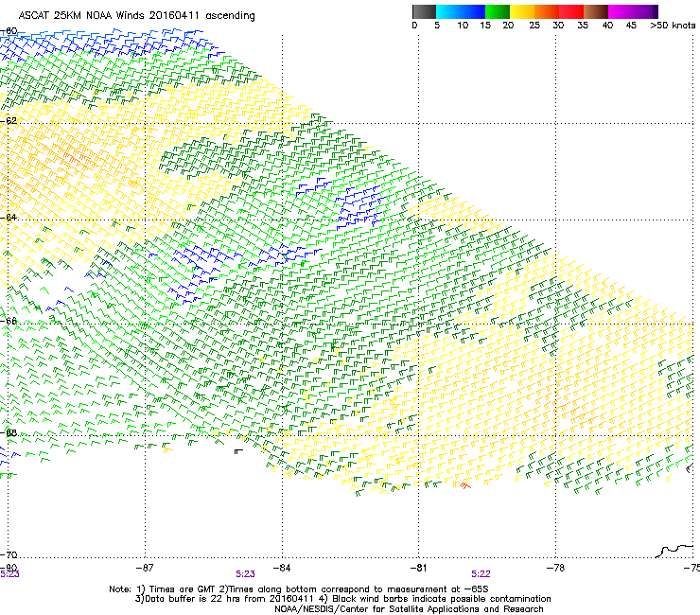Image resolution: width=700 pixels, height=615 pixels.
Task: Click the cyan-blue 5-15 knots color segment
Action: pos(461,11)
